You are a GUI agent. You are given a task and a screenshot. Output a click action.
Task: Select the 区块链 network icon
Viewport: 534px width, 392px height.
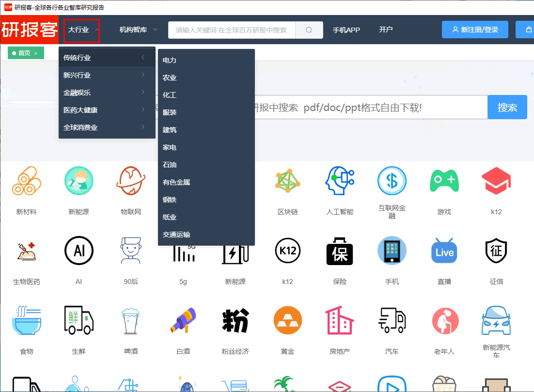tap(288, 181)
